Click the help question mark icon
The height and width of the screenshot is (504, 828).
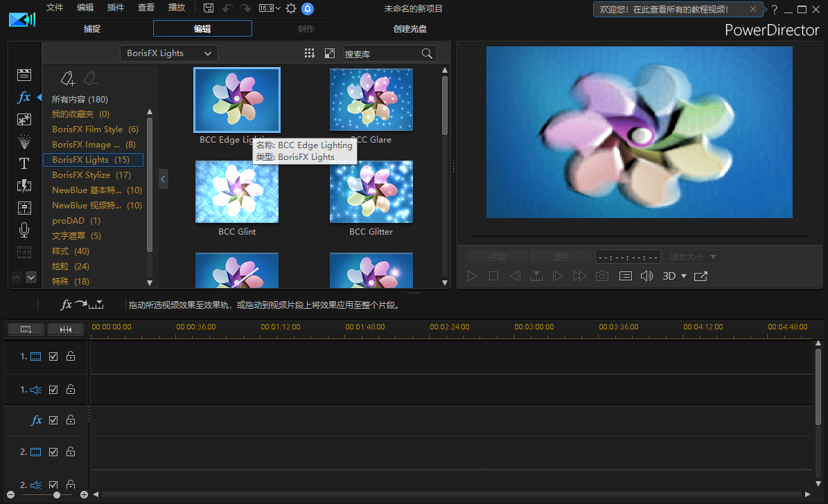[x=774, y=10]
